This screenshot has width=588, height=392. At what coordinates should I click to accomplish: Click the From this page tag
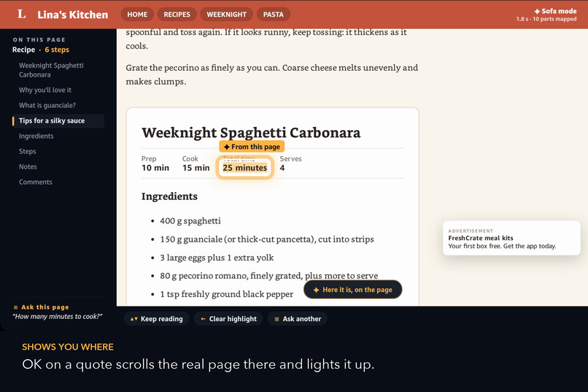pyautogui.click(x=252, y=147)
